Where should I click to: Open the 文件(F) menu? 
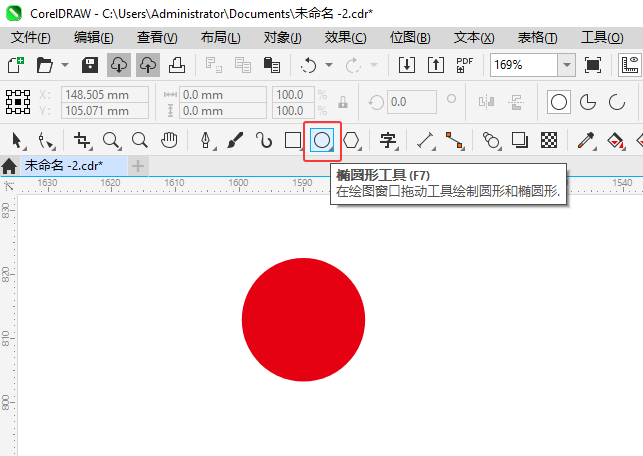31,38
